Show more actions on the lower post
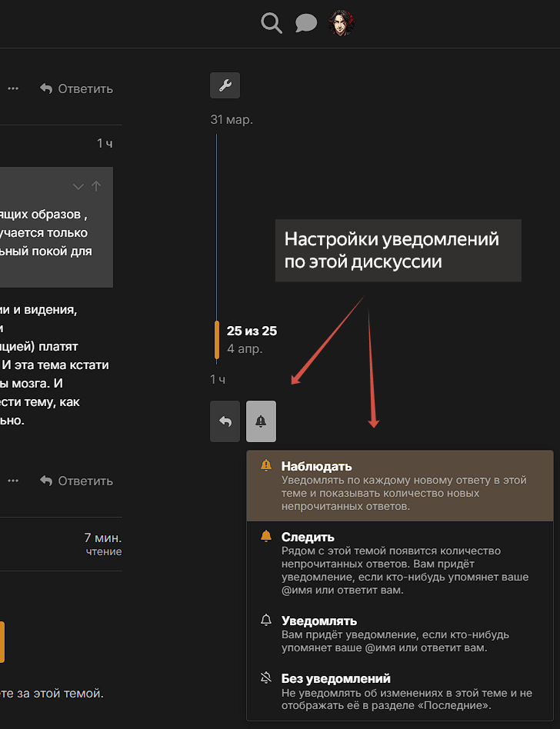Screen dimensions: 560x729 [13, 481]
